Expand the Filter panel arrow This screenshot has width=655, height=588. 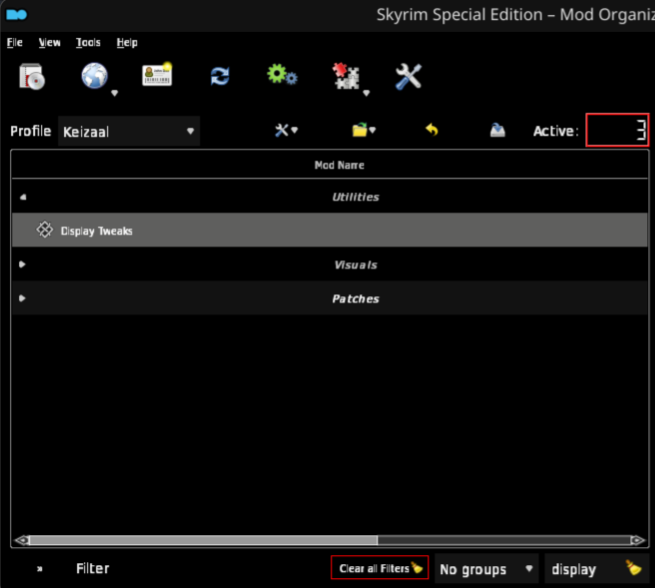click(x=40, y=569)
